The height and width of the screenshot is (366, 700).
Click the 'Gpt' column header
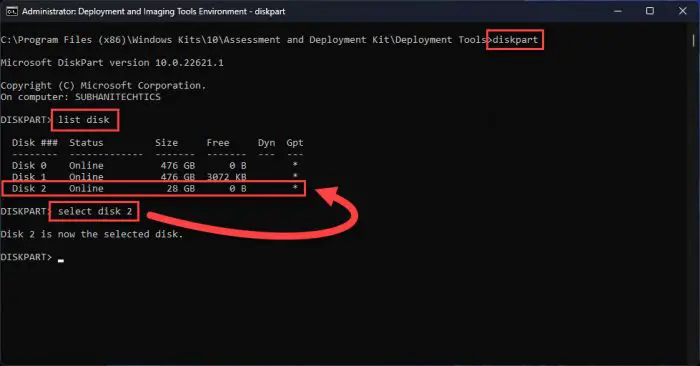[295, 143]
